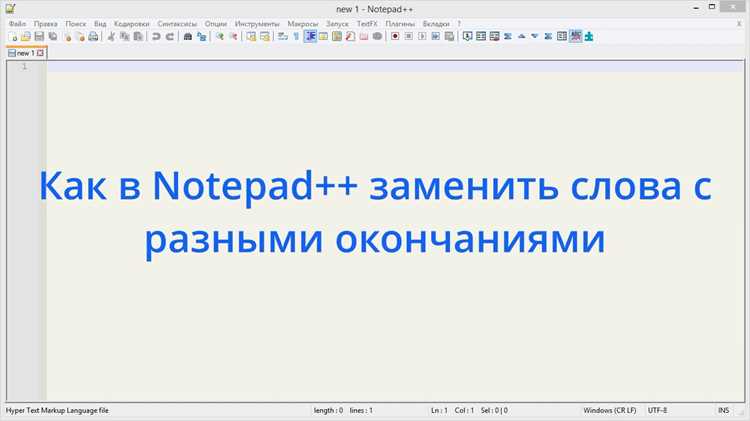Click 'Hyper Text Markup Language file' status text
This screenshot has width=750, height=421.
(x=57, y=410)
